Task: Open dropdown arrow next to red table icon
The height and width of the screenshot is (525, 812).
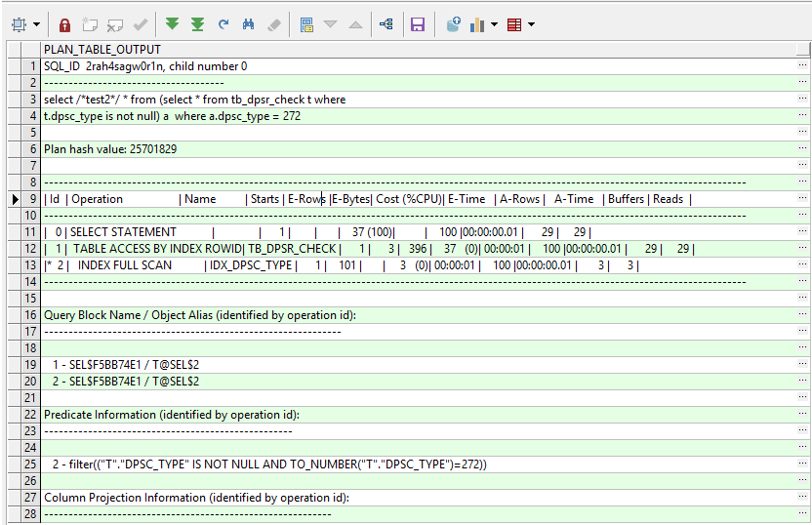Action: [x=531, y=24]
